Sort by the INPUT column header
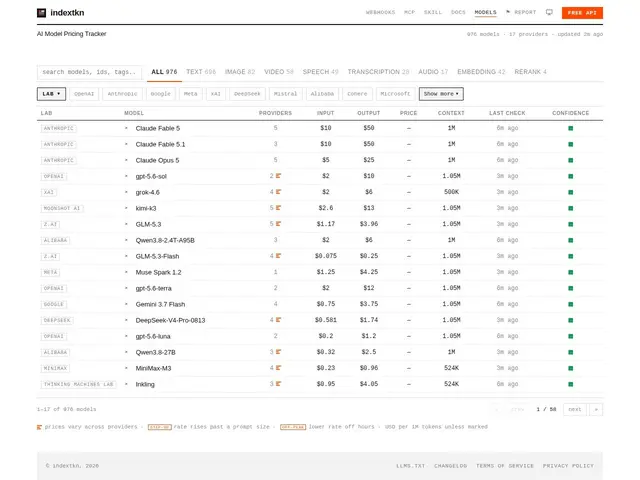 click(x=325, y=113)
